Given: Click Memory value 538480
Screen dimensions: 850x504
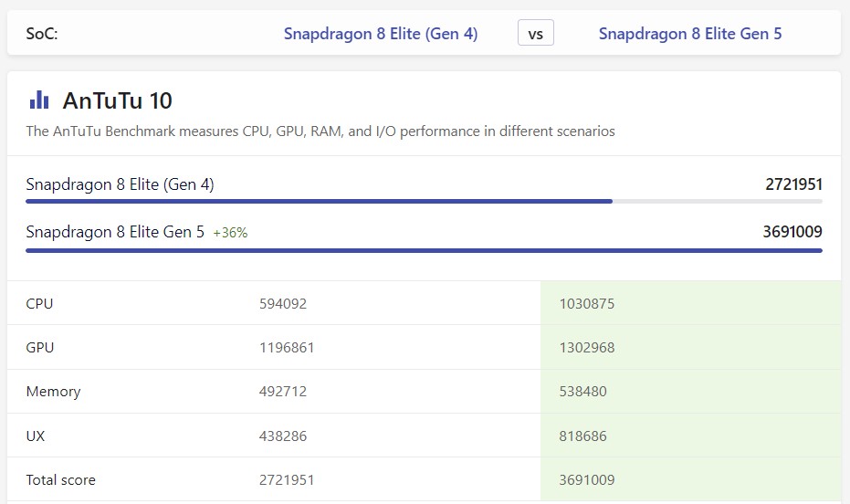Looking at the screenshot, I should tap(582, 392).
